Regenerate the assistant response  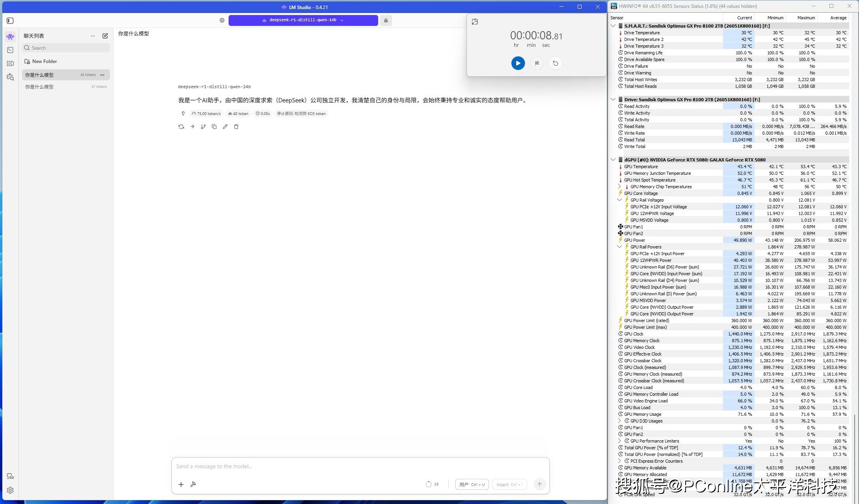tap(181, 127)
